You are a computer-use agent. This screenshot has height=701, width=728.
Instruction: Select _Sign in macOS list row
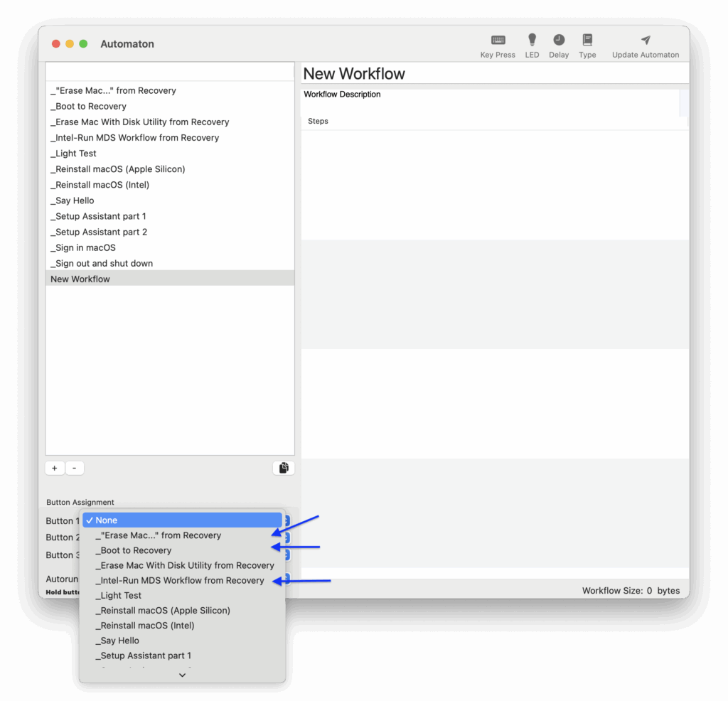pos(170,248)
